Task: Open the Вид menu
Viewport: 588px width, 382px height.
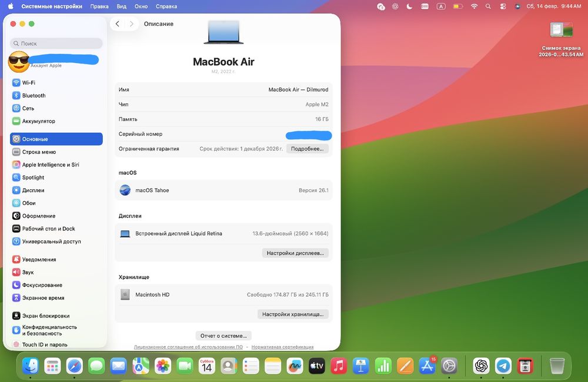Action: coord(122,6)
